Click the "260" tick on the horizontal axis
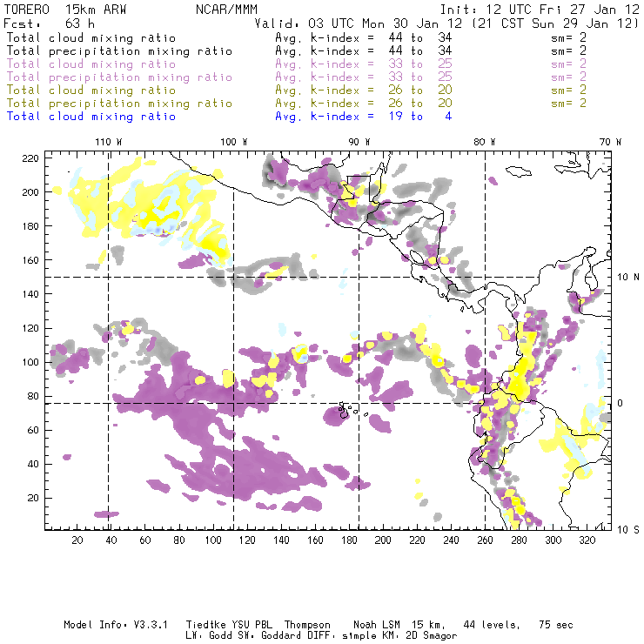The width and height of the screenshot is (644, 644). click(485, 540)
